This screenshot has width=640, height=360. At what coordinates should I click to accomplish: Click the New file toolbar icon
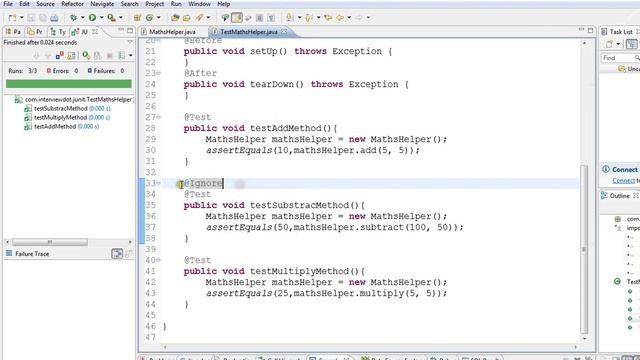point(13,18)
